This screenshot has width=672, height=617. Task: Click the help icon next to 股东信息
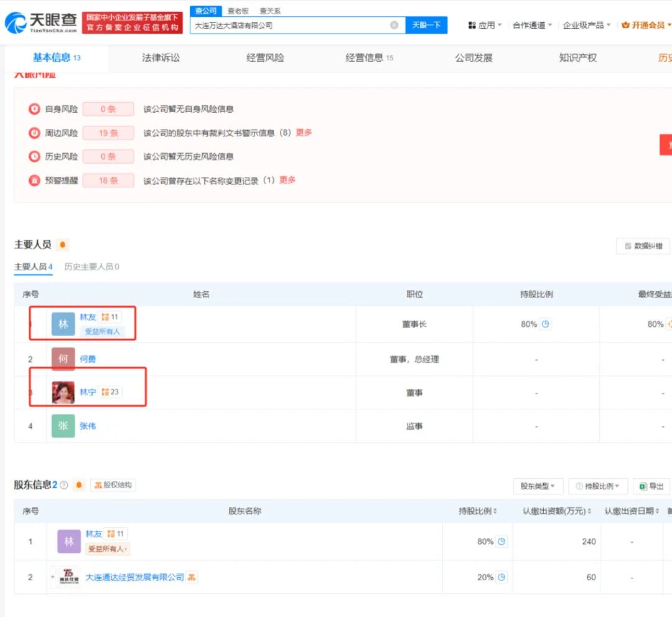[x=63, y=485]
